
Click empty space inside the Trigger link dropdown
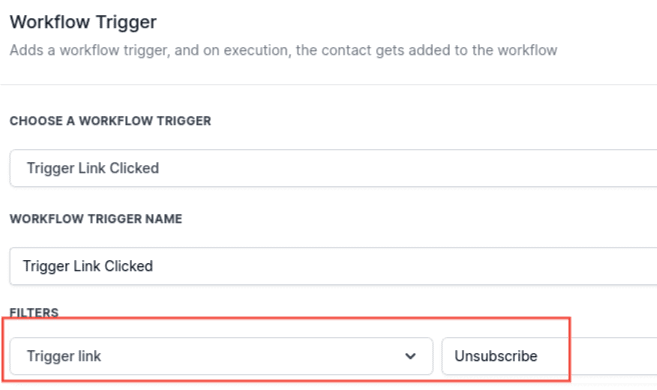251,356
